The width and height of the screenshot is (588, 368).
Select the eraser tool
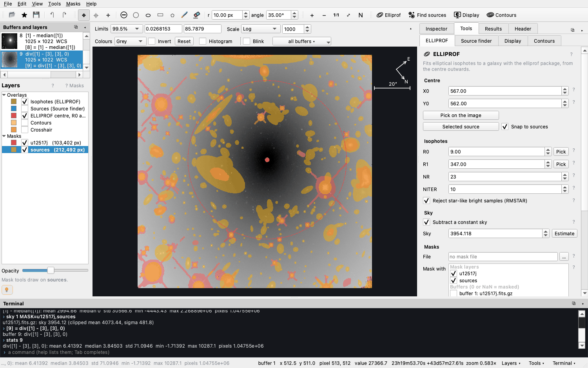(x=197, y=15)
